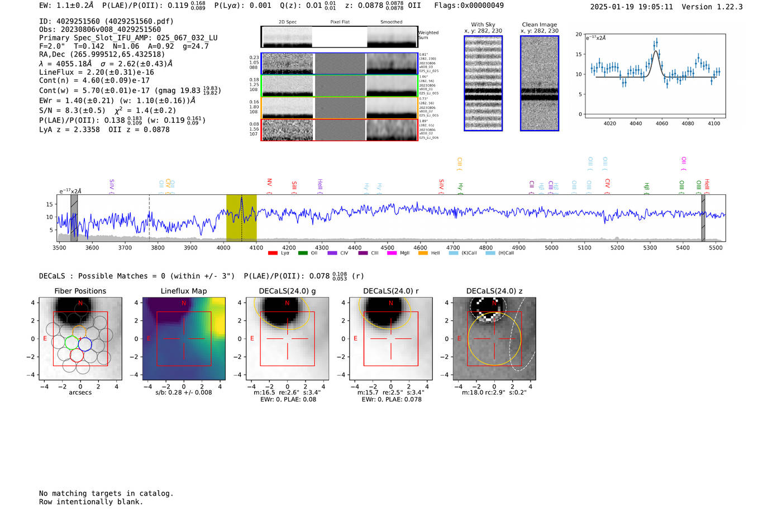Screen dimensions: 782x532
Task: Click the orange HeII legend swatch
Action: pyautogui.click(x=423, y=253)
